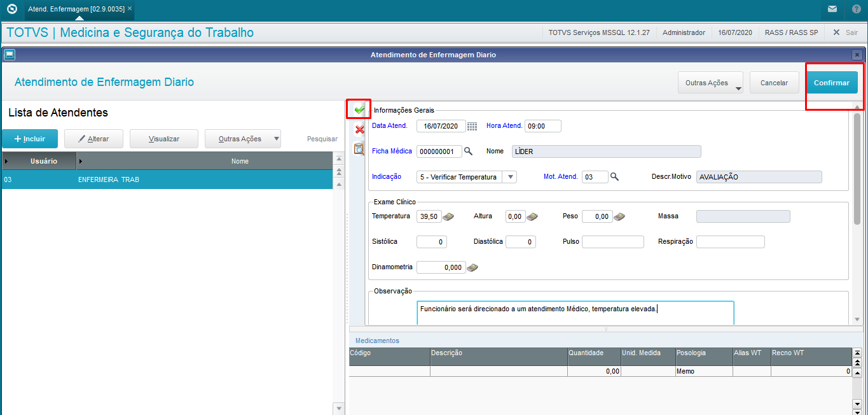Click the Incluir button
This screenshot has height=415, width=868.
click(30, 139)
